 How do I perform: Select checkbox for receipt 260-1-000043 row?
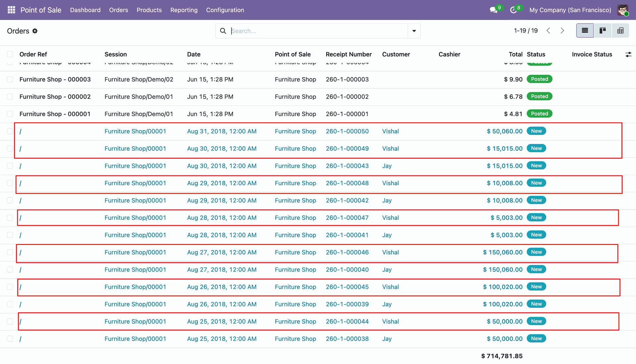coord(10,166)
